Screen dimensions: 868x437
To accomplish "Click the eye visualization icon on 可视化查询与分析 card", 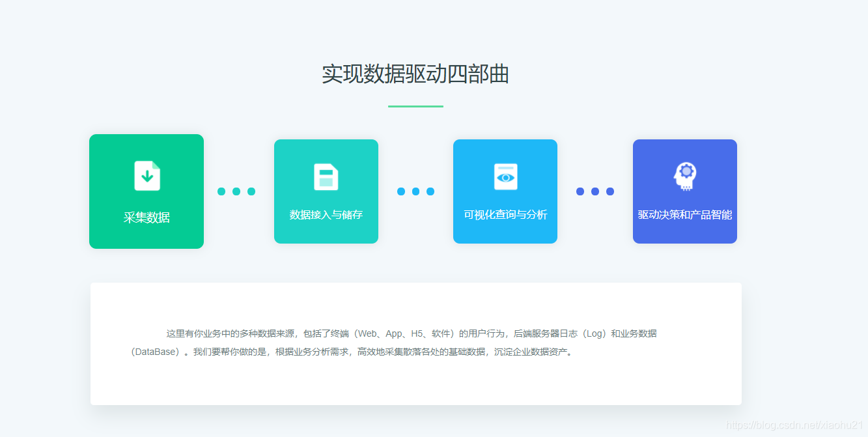I will (505, 175).
